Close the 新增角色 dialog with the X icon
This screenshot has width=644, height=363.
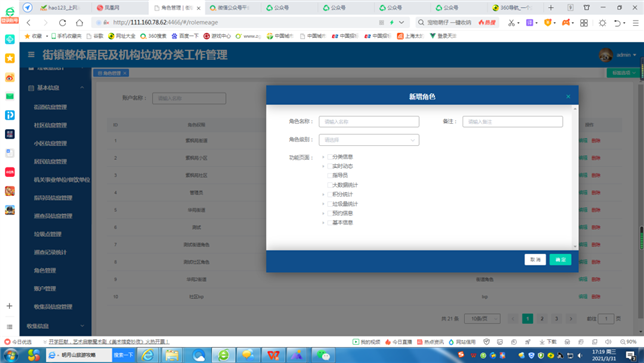pyautogui.click(x=568, y=96)
